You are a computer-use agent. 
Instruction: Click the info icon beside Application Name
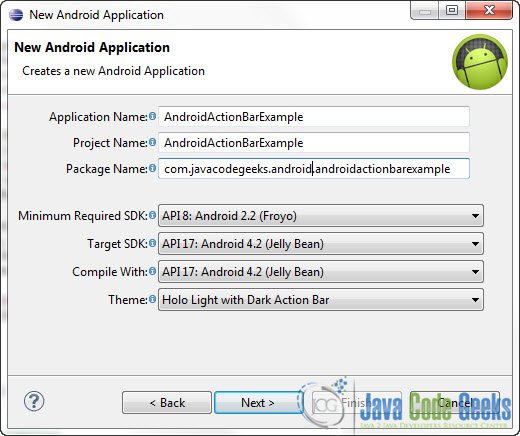[x=152, y=116]
